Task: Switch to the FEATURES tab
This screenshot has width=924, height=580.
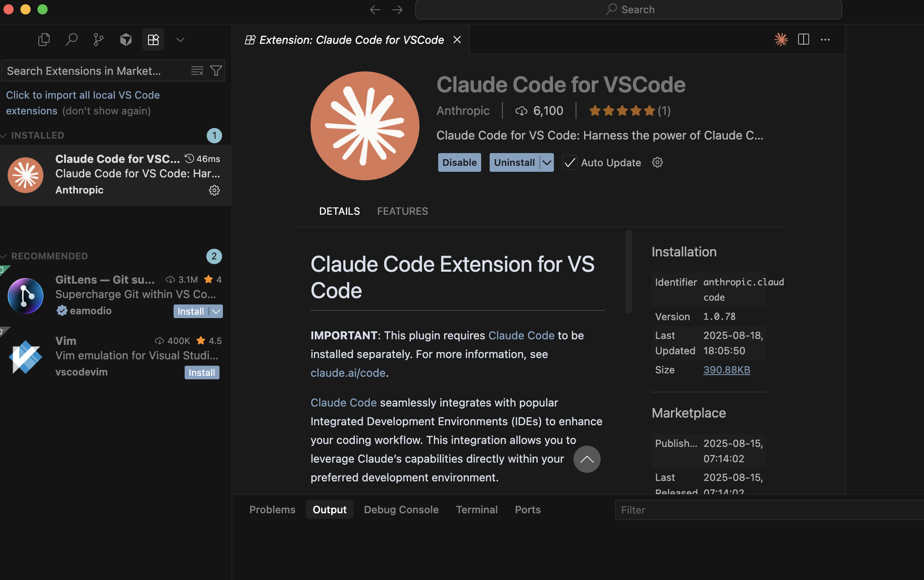Action: pyautogui.click(x=402, y=211)
